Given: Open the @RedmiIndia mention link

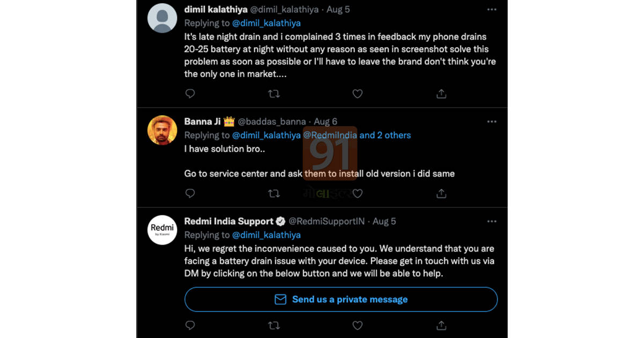Looking at the screenshot, I should click(330, 135).
